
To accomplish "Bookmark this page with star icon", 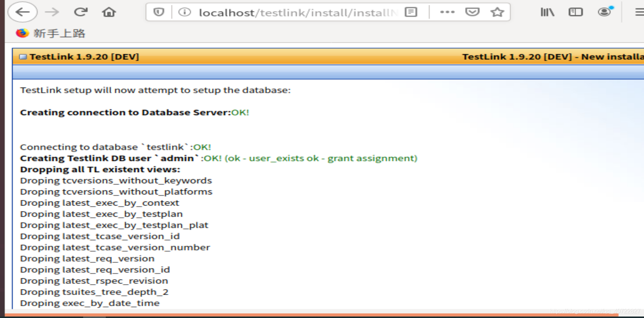I will coord(497,12).
